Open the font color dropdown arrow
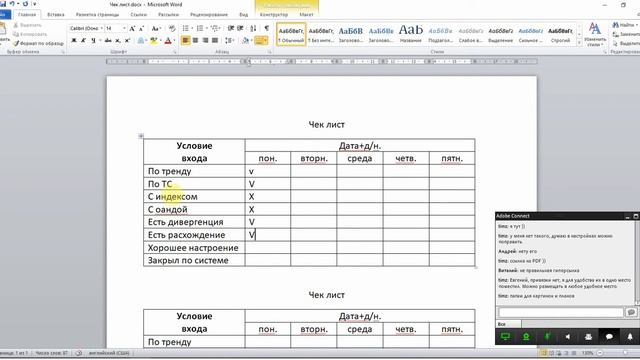 click(174, 40)
